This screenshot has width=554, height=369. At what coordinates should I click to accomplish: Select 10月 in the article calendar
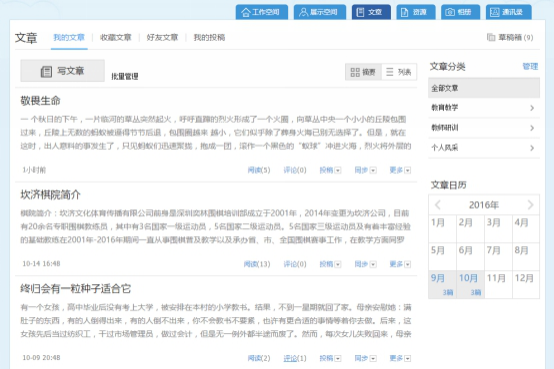click(470, 285)
